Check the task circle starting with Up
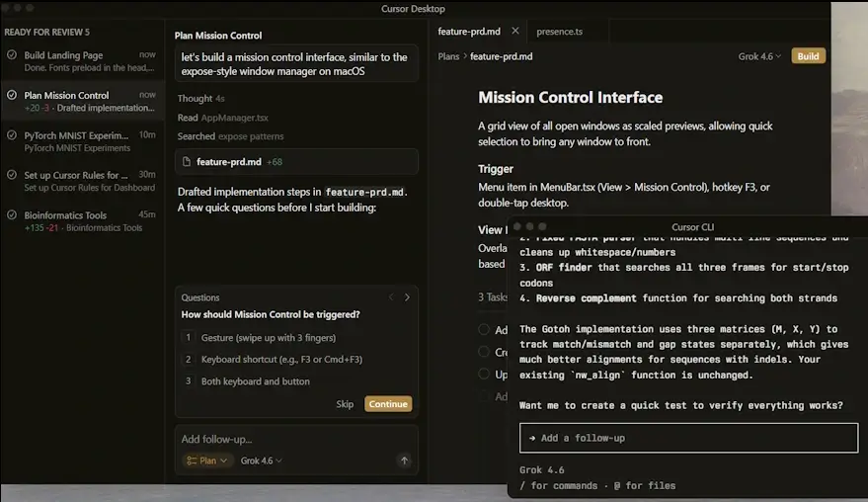 pyautogui.click(x=484, y=374)
